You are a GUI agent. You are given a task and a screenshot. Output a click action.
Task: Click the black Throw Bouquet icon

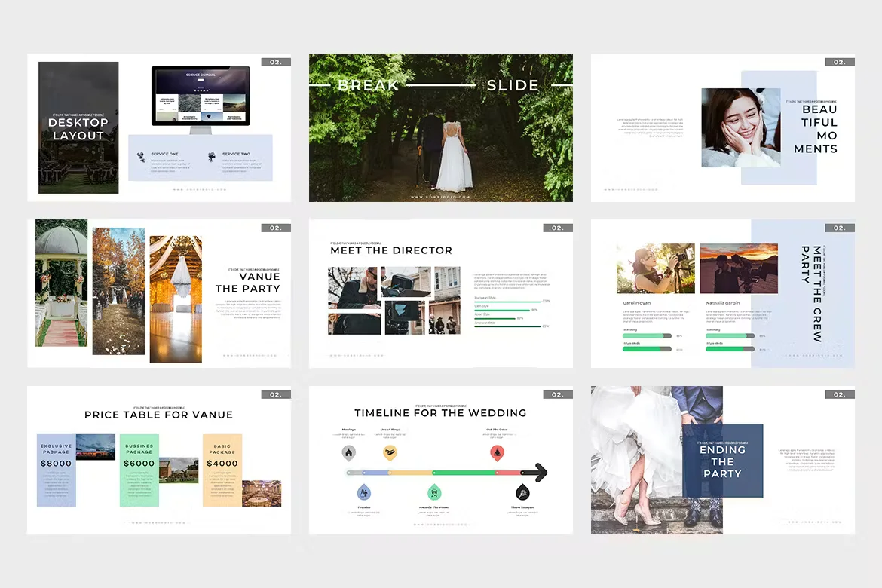(522, 492)
